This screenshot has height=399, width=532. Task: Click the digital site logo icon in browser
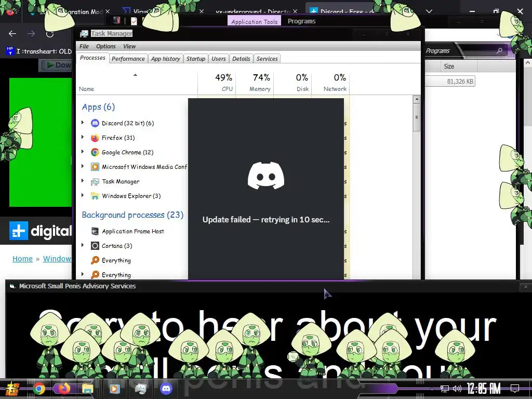coord(18,231)
